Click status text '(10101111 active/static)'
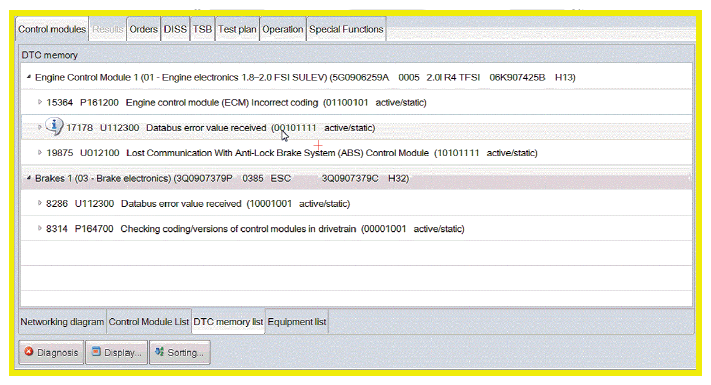The height and width of the screenshot is (385, 711). coord(486,153)
